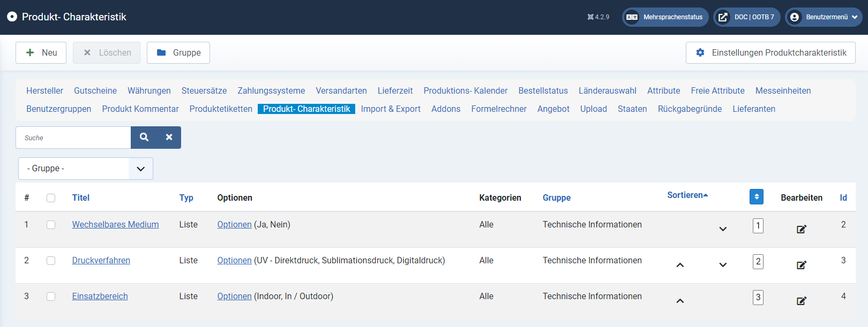Go to the Steuersätze tab
Viewport: 868px width, 327px height.
(x=204, y=91)
